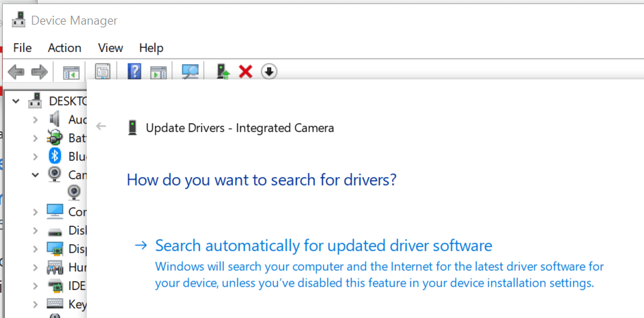Click the Scan for hardware changes icon
Screen dimensions: 644x318
[x=190, y=71]
